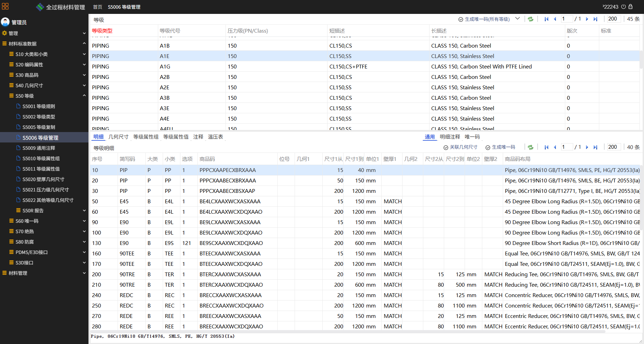This screenshot has height=344, width=644.
Task: Go to next page in the 等级 grid
Action: [587, 19]
